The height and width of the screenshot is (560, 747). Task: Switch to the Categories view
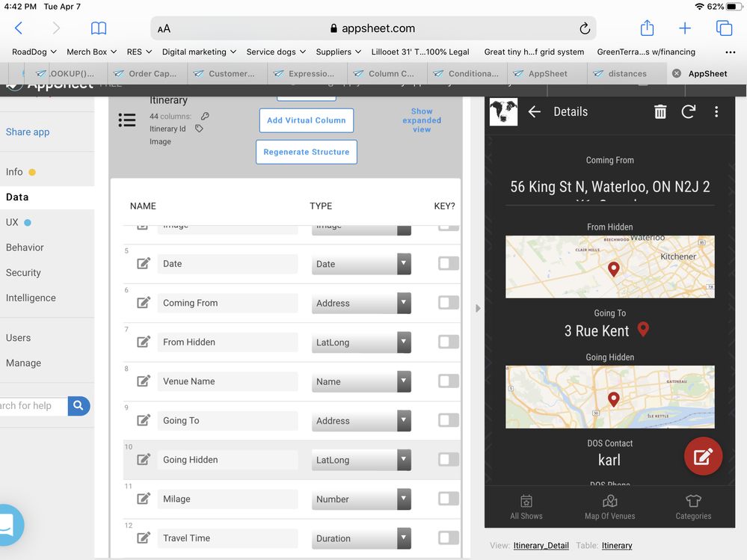click(693, 507)
